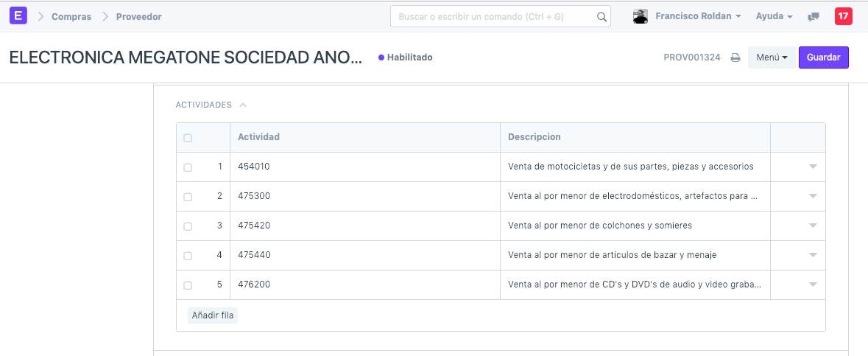Expand row 476200 edit arrow
Screen dimensions: 868x356
(x=813, y=285)
